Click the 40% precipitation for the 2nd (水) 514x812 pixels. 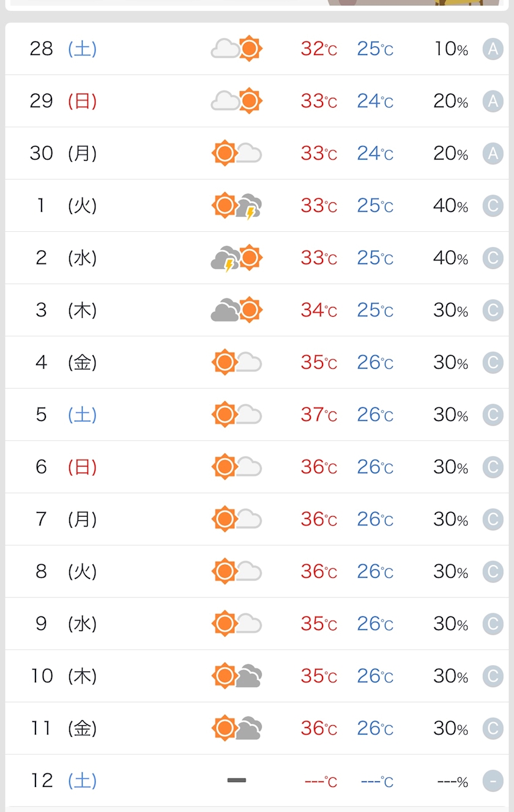coord(451,258)
